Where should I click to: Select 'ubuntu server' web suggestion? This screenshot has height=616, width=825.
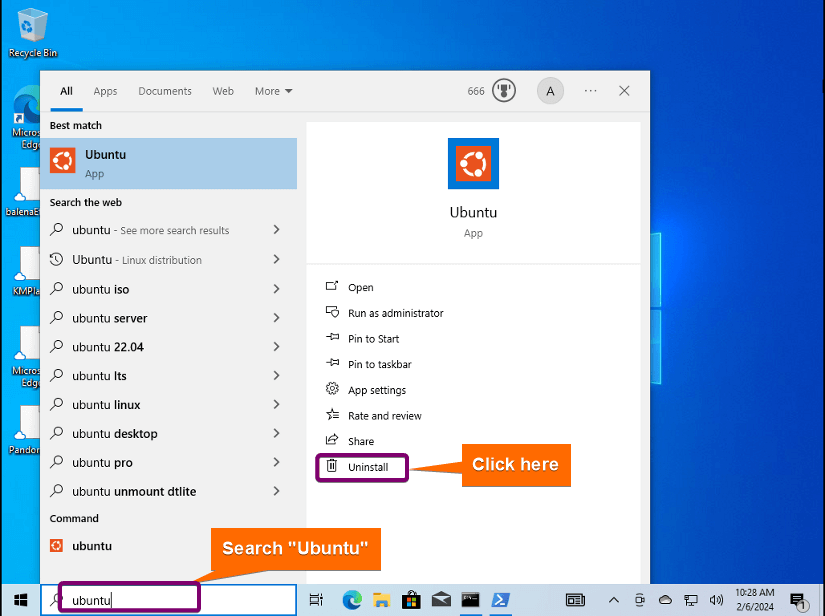[109, 318]
